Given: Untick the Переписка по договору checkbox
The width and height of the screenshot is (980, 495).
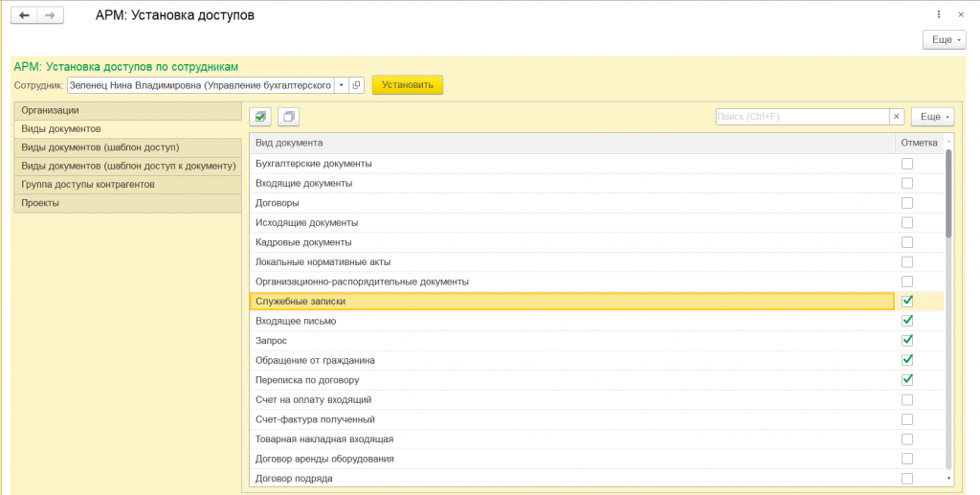Looking at the screenshot, I should coord(907,380).
